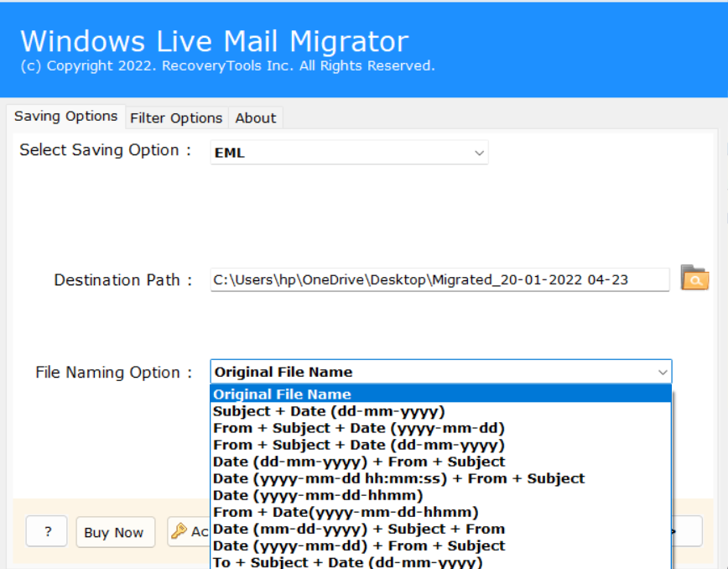Screen dimensions: 728x569
Task: Choose Date (yyyy-mm-dd hh:mm:ss) + From + Subject
Action: pyautogui.click(x=441, y=478)
